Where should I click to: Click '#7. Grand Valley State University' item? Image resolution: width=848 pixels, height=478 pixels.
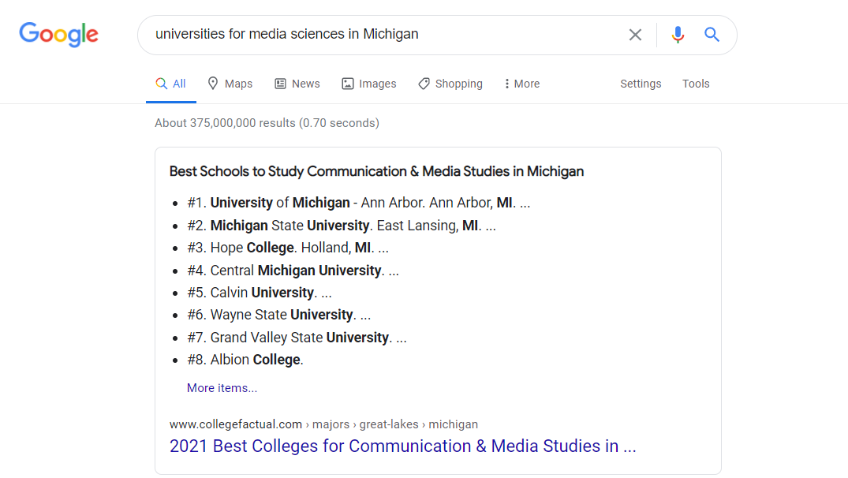pyautogui.click(x=297, y=337)
